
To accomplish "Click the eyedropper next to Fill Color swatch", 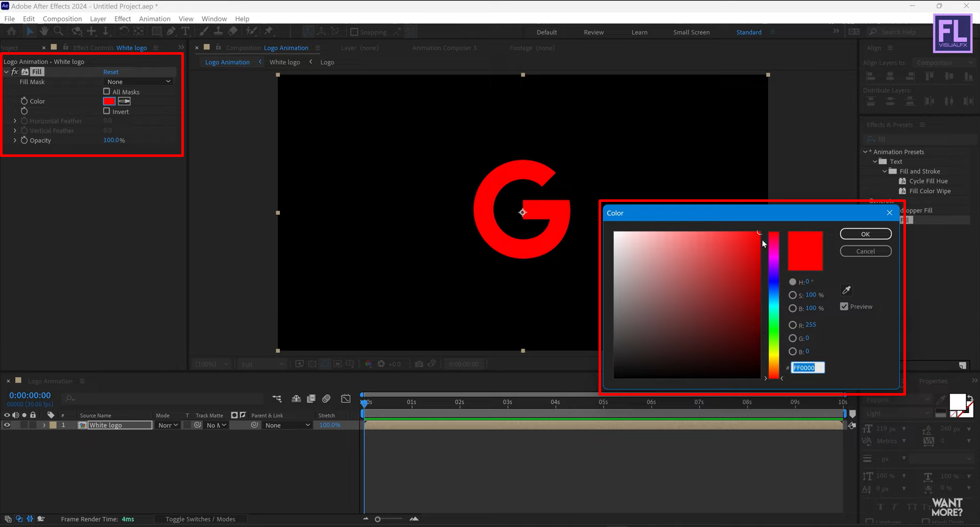I will pyautogui.click(x=124, y=101).
